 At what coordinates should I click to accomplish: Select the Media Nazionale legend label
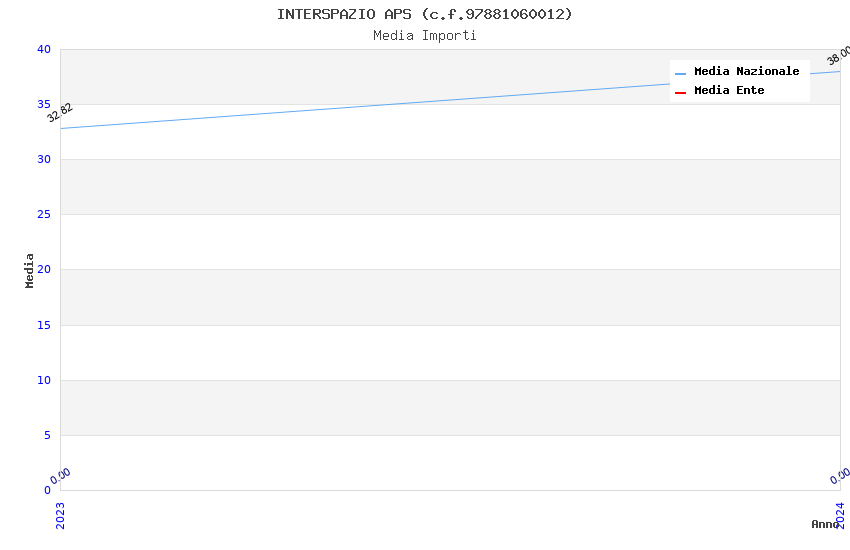[746, 72]
